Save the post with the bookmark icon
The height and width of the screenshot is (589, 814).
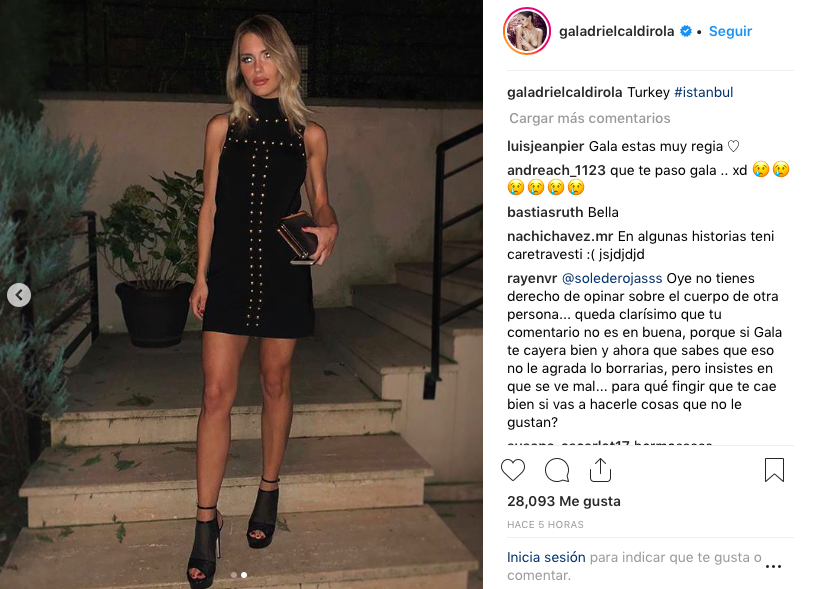point(774,470)
